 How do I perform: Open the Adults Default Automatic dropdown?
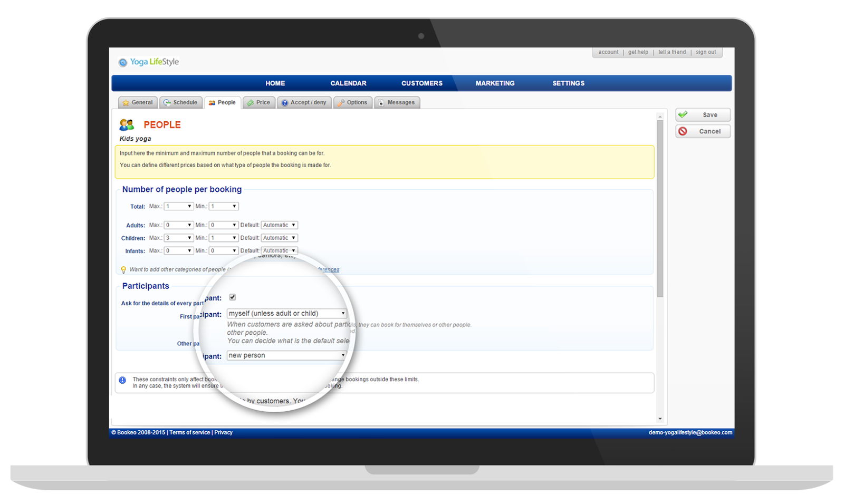point(279,225)
